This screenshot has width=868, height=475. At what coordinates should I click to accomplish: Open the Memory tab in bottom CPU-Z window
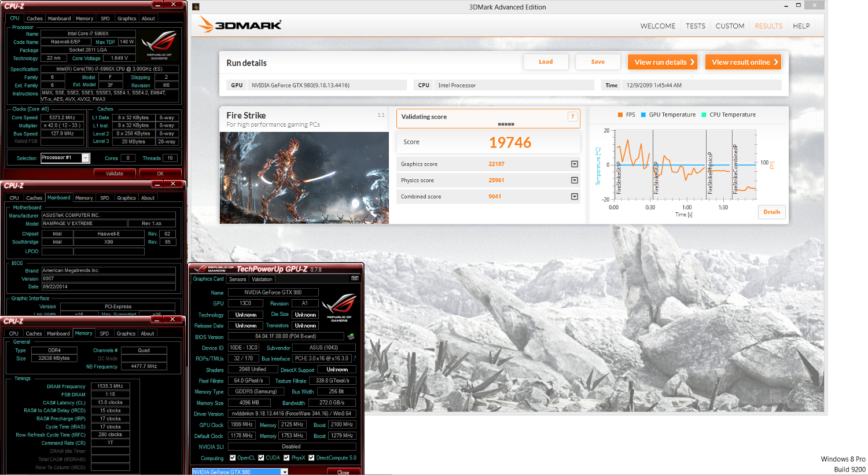[83, 333]
